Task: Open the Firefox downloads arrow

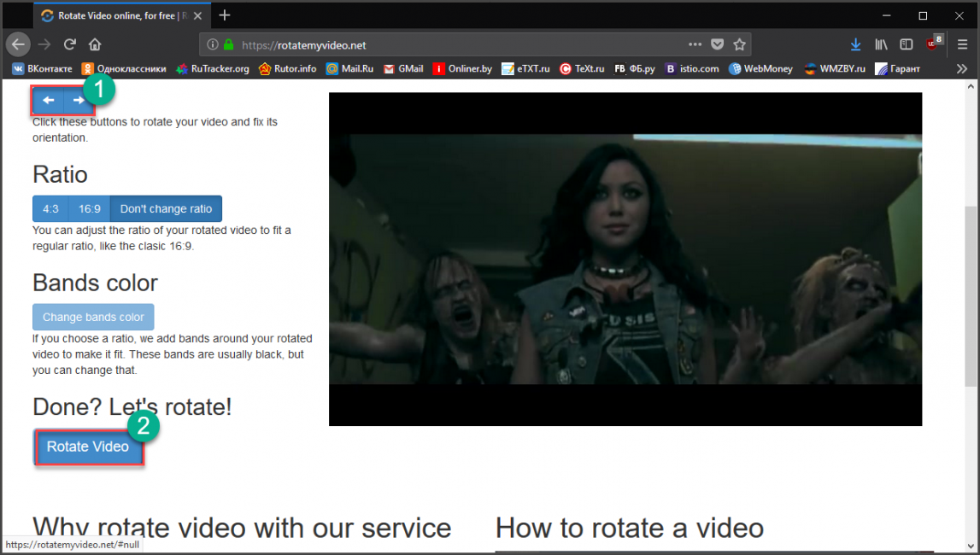Action: (x=856, y=44)
